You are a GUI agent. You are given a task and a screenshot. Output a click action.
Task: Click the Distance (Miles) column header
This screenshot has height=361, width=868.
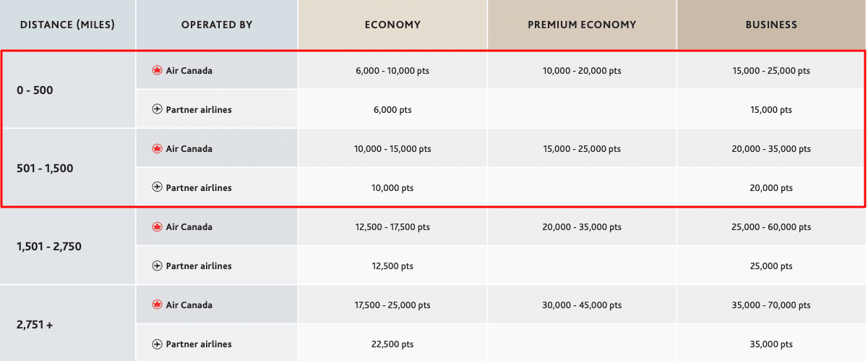[x=67, y=25]
